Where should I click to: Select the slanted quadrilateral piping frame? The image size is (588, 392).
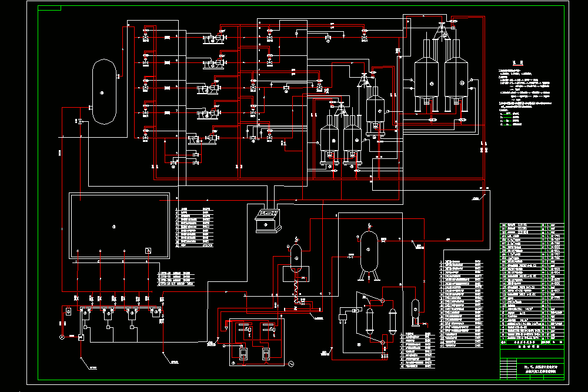[371, 318]
